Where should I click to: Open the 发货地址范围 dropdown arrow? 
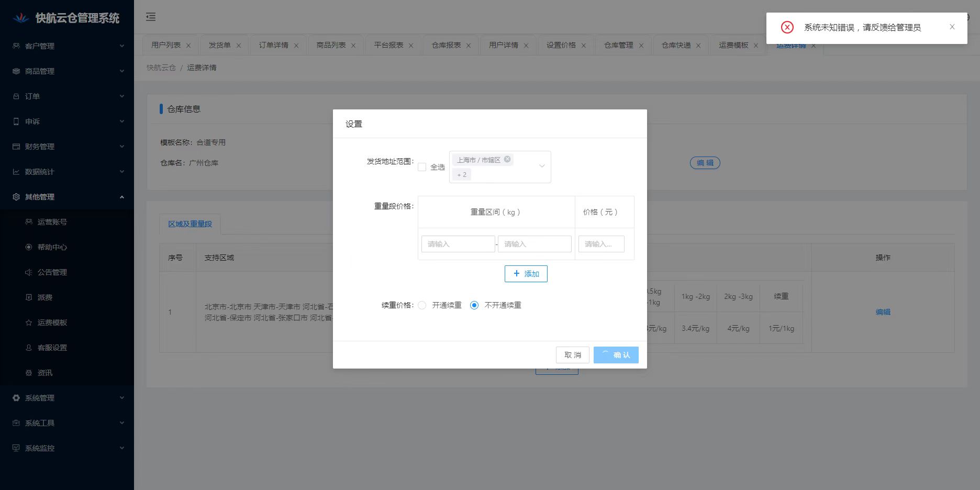pos(542,166)
